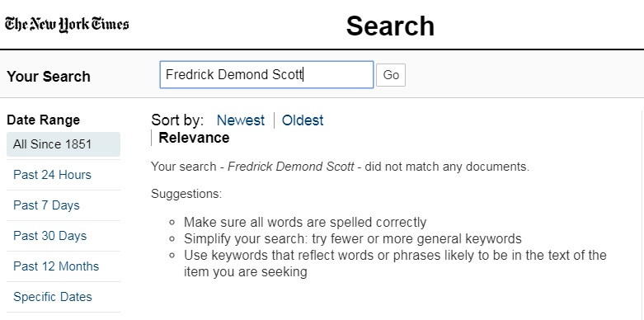Click the Search page heading
This screenshot has height=320, width=644.
coord(390,26)
